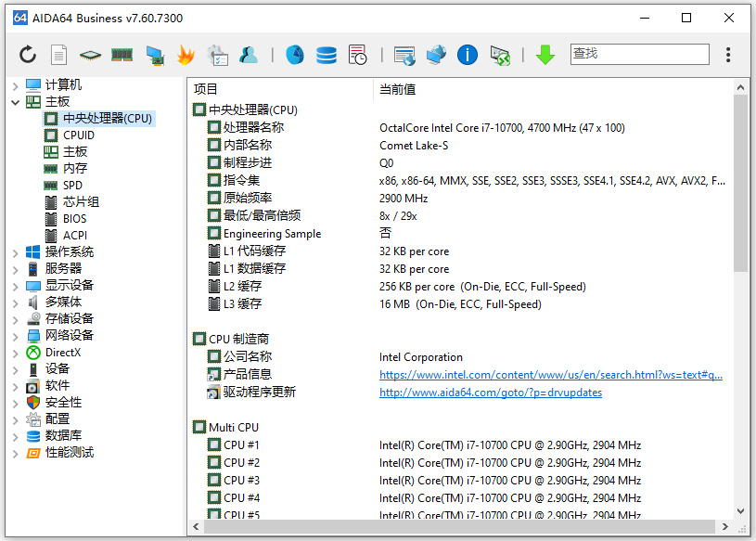The width and height of the screenshot is (756, 541).
Task: Click the 当前值 column header
Action: point(397,89)
